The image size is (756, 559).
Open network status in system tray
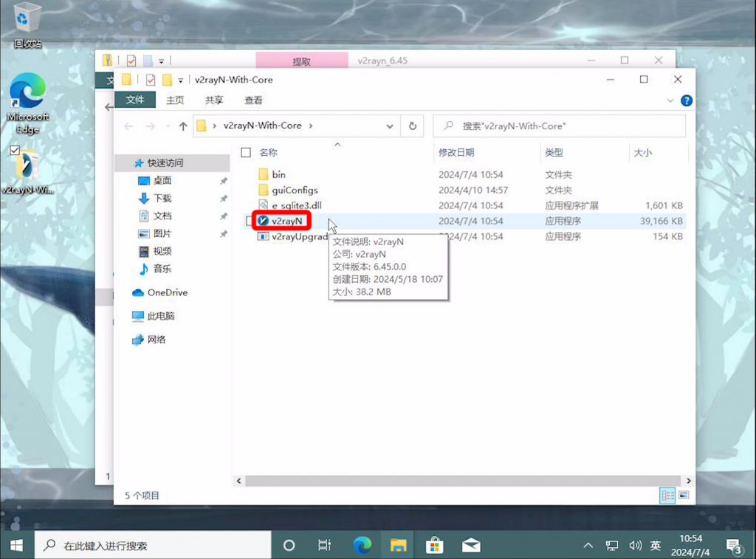coord(612,546)
